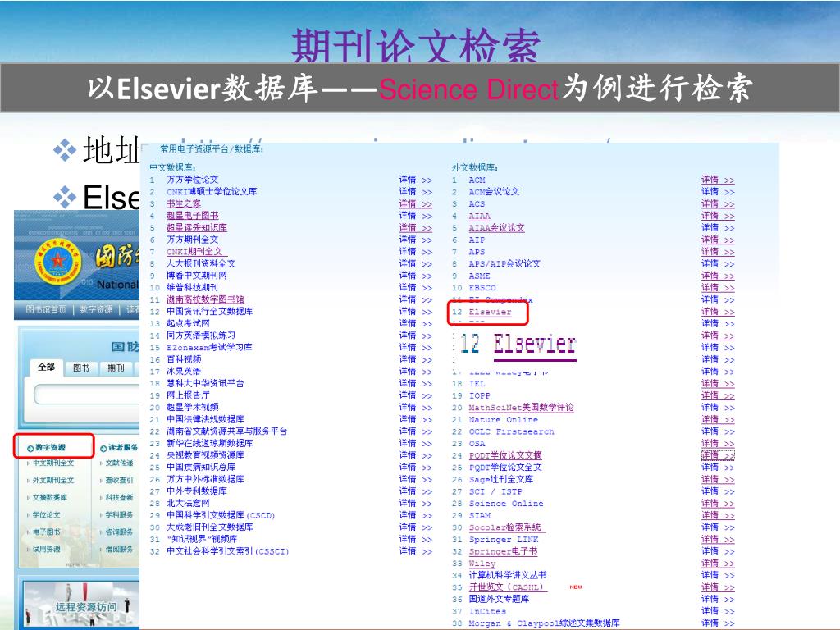Open the 学位论文 sidebar link

pos(46,515)
